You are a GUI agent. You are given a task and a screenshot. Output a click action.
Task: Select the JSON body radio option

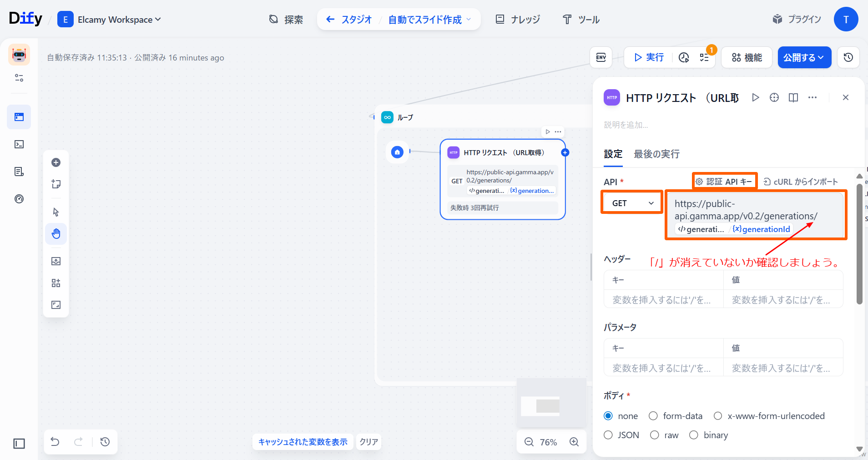point(608,435)
